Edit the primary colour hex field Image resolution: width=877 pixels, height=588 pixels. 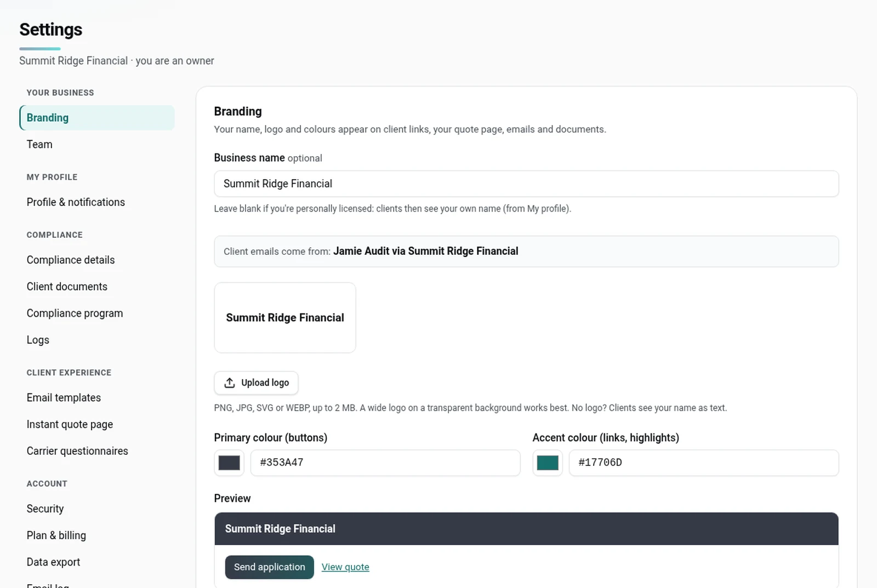(385, 463)
